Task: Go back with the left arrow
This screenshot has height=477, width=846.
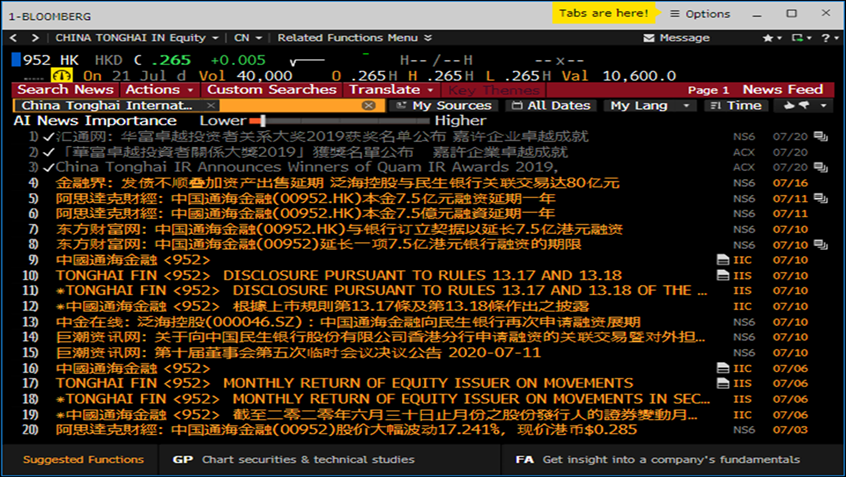Action: [x=13, y=38]
